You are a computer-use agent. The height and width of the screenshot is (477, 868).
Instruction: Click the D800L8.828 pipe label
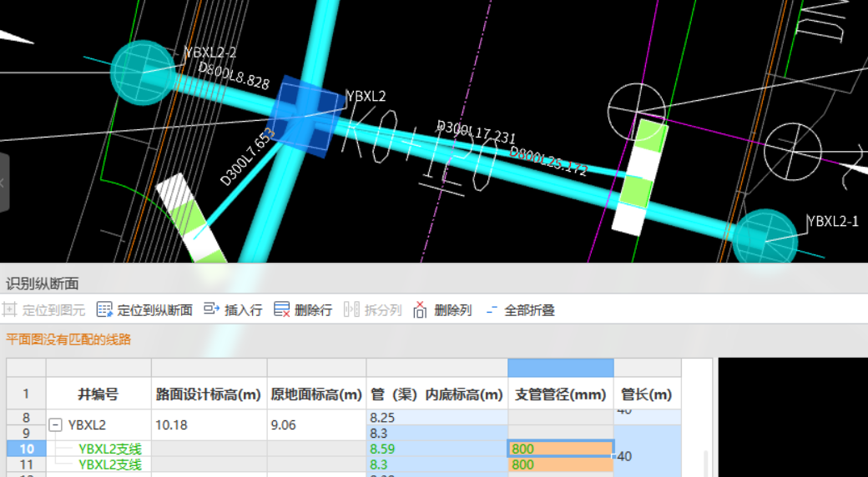click(x=234, y=76)
